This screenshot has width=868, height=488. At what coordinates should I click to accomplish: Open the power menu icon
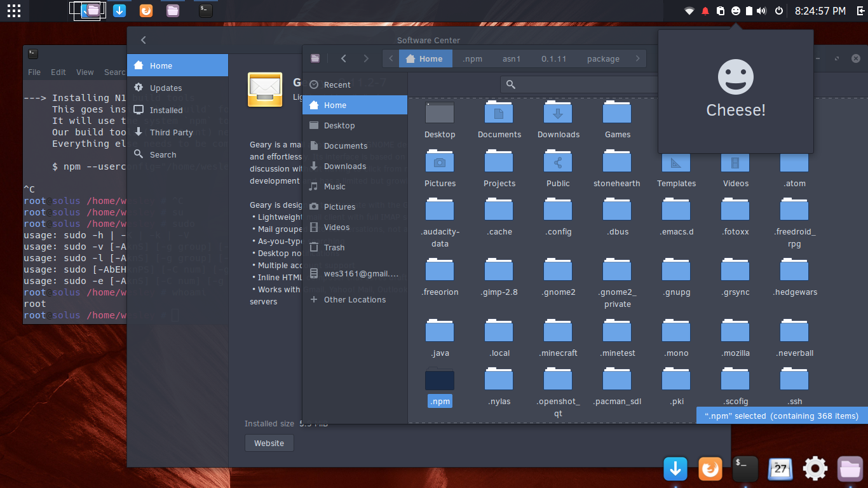point(779,11)
